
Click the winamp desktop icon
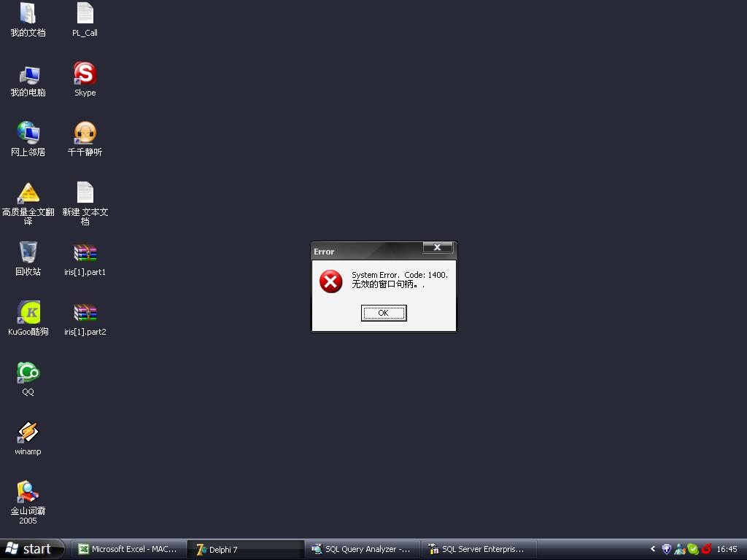pos(28,433)
